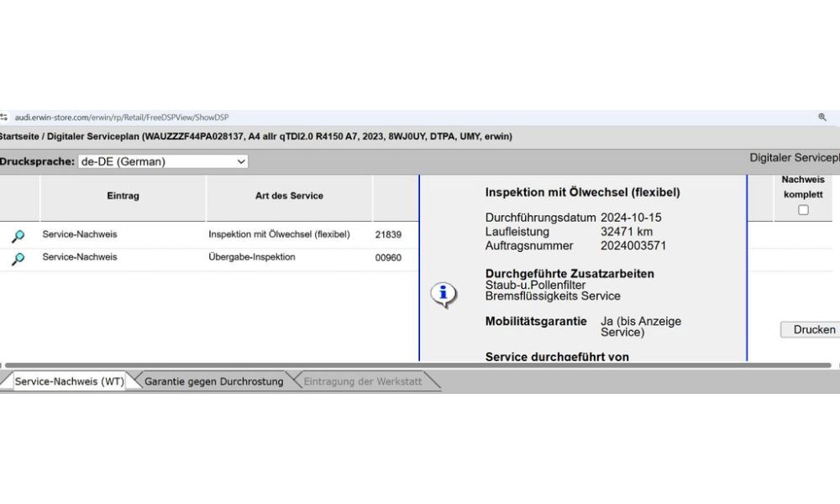Click Service-Nachweis in the Übergabe-Inspektion row

point(80,257)
